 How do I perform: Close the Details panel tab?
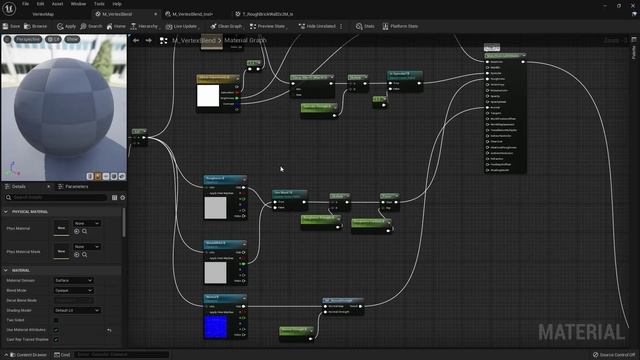tap(48, 187)
